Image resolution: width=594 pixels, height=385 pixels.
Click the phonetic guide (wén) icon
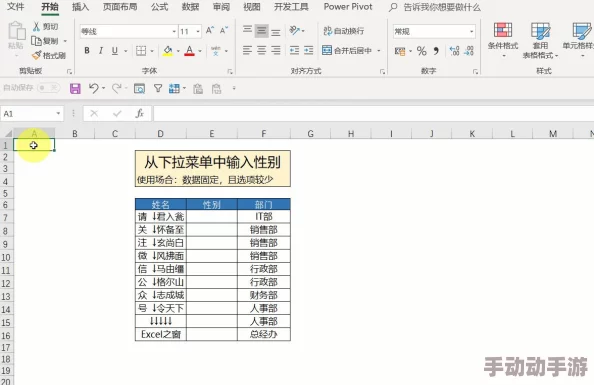[216, 50]
